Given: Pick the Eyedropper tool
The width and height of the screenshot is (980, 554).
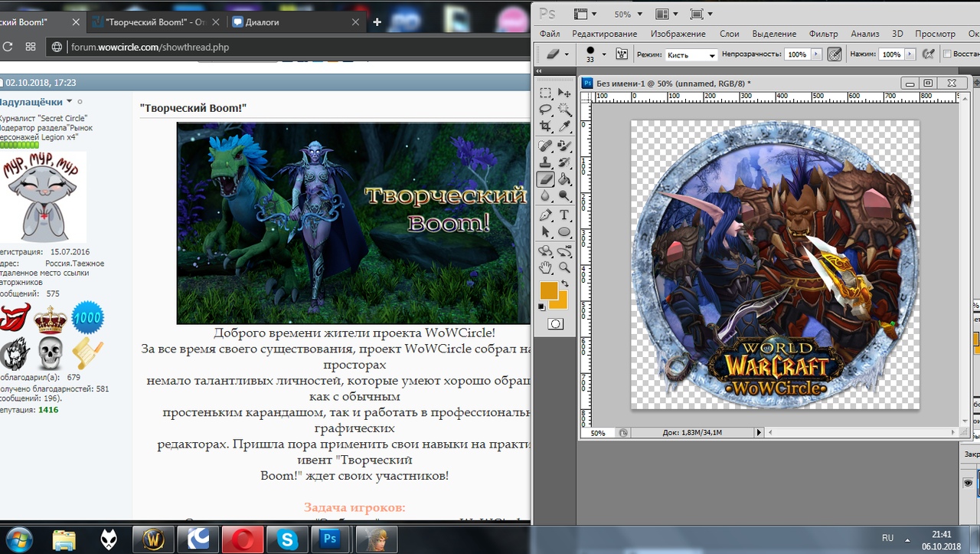Looking at the screenshot, I should pyautogui.click(x=564, y=126).
